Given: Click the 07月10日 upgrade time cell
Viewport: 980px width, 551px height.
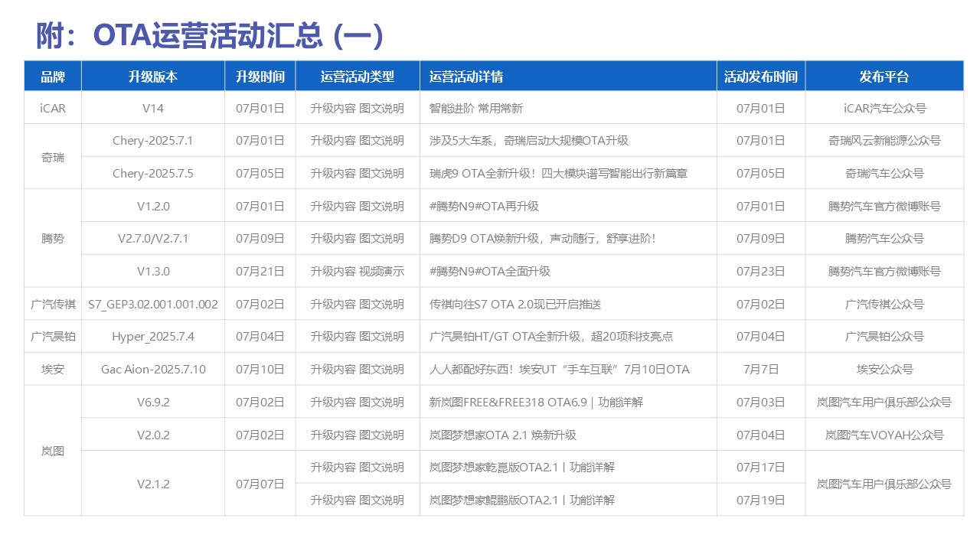Looking at the screenshot, I should [260, 369].
